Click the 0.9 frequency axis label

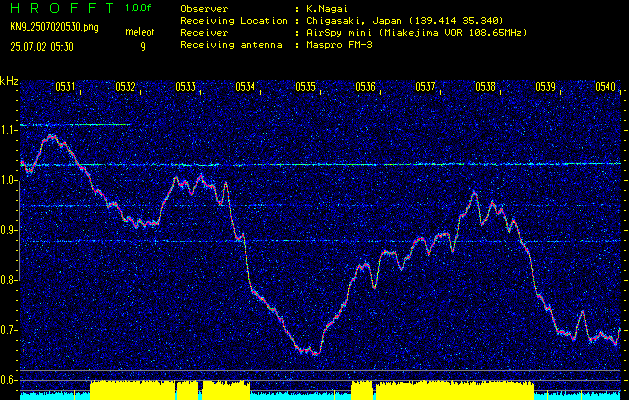point(8,230)
